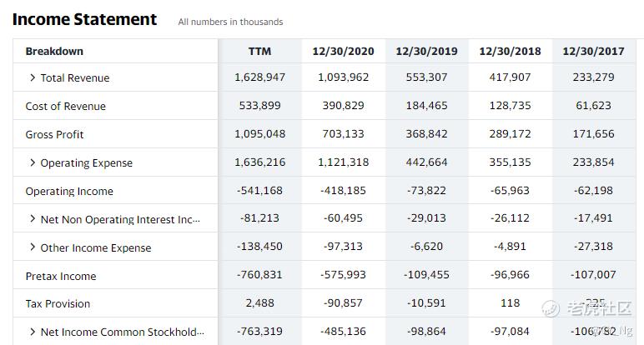
Task: Expand the Other Income Expense row
Action: coord(33,248)
